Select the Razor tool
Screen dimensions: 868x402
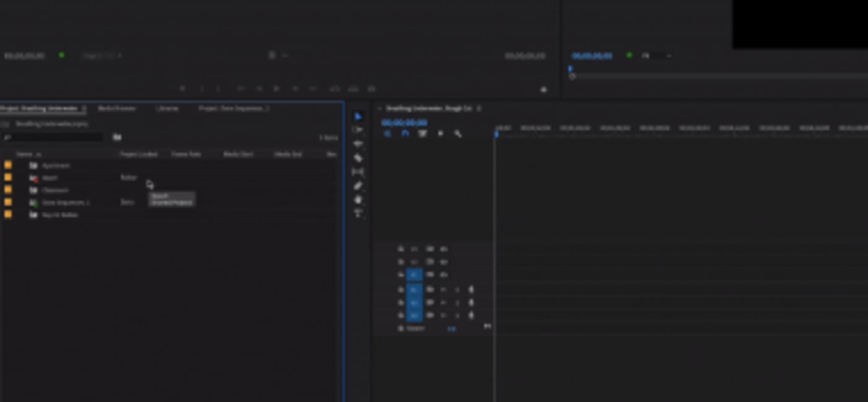coord(358,158)
